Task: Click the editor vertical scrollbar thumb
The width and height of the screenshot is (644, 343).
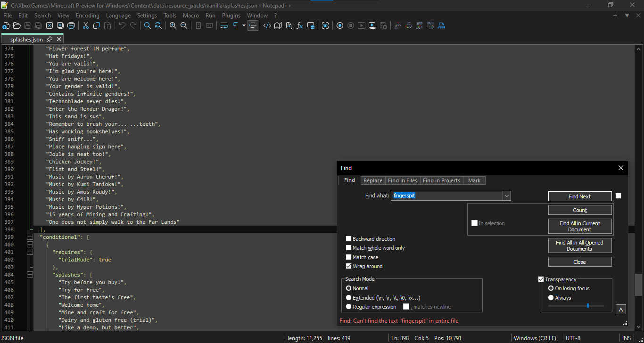Action: click(x=639, y=285)
